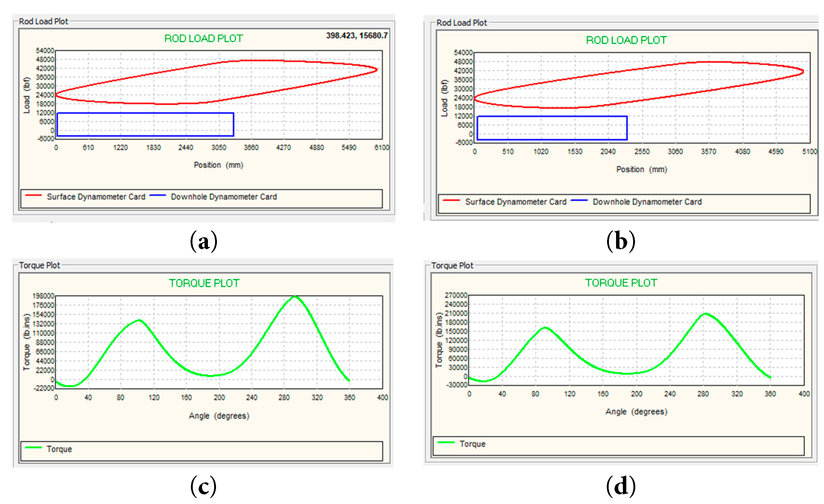Click inside the blue downhole card rectangle in plot (a)

(145, 124)
